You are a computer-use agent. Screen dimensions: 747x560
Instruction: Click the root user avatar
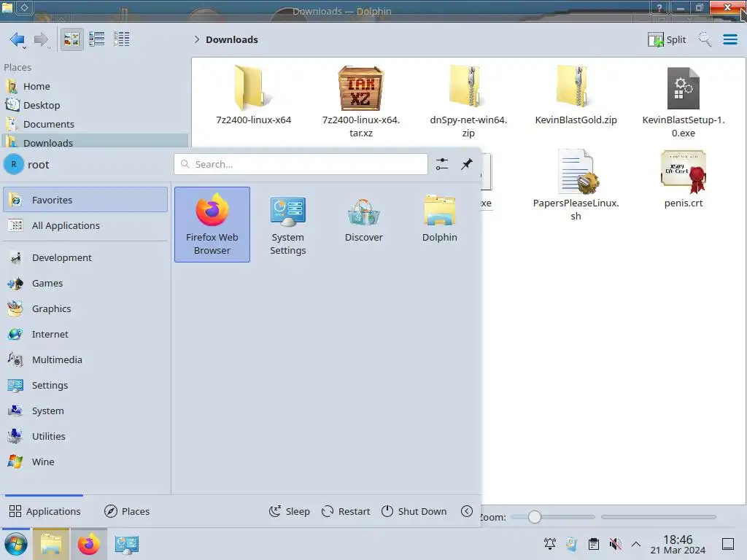tap(14, 164)
